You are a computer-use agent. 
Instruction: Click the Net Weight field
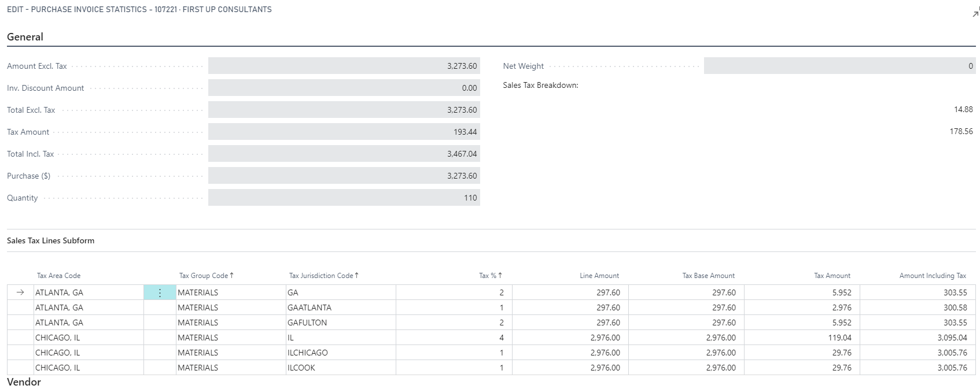point(840,66)
